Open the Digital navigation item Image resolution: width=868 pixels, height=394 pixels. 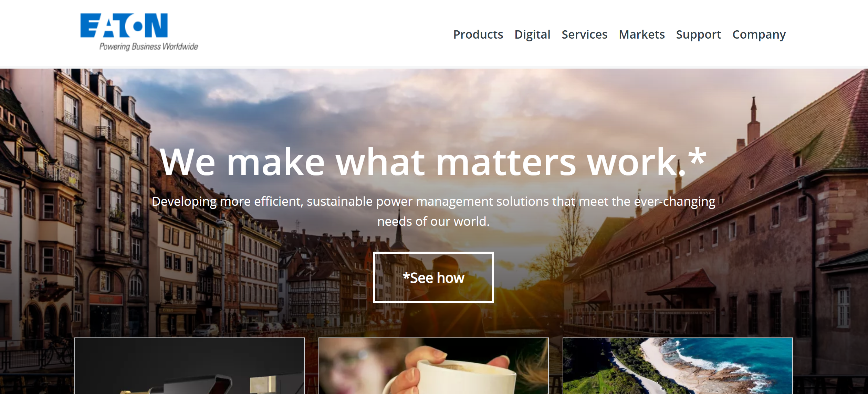click(x=532, y=35)
